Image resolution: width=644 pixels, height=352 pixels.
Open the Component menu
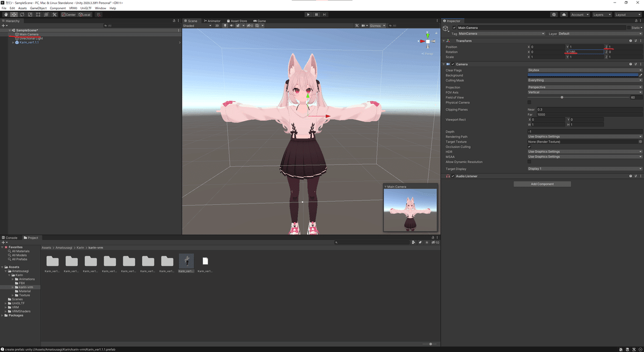click(58, 8)
